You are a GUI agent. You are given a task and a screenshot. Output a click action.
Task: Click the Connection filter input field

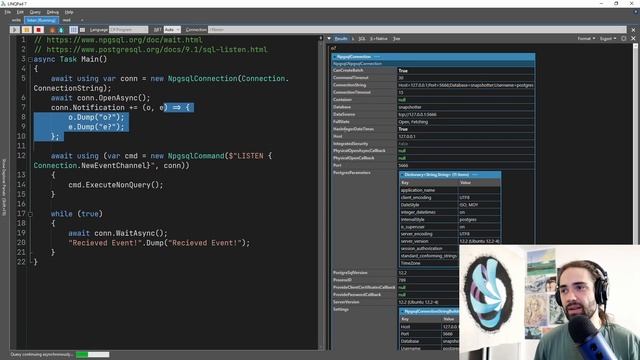pos(418,30)
